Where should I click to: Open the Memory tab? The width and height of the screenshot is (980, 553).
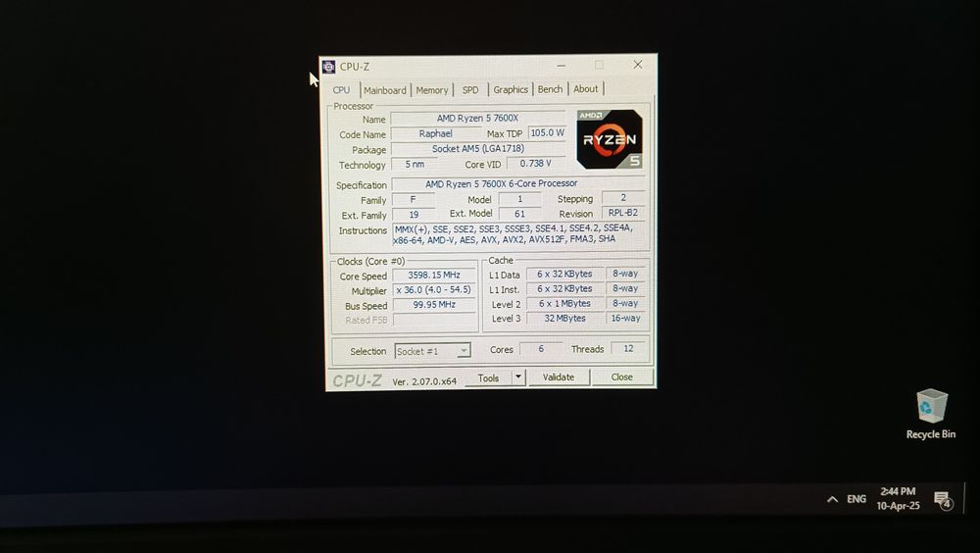[432, 90]
